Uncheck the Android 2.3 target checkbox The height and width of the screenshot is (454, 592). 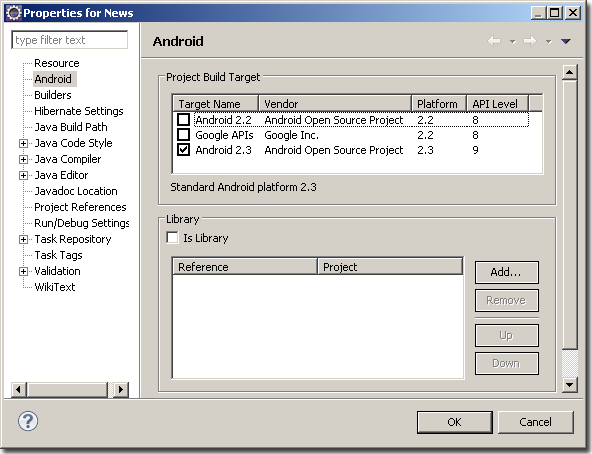pyautogui.click(x=183, y=150)
